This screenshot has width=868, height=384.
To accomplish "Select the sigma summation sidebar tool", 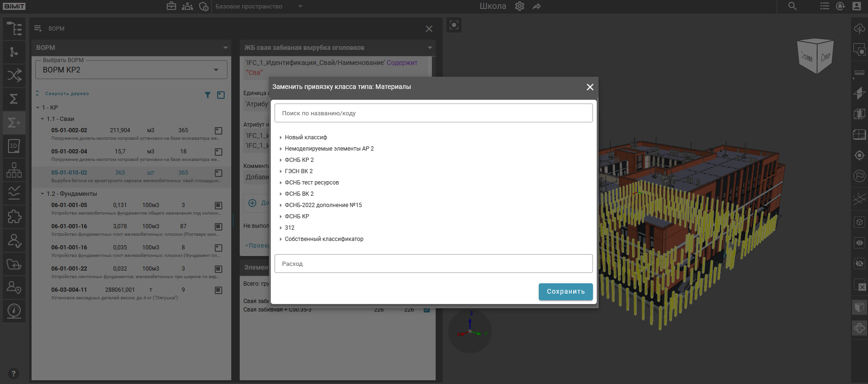I will pos(14,99).
